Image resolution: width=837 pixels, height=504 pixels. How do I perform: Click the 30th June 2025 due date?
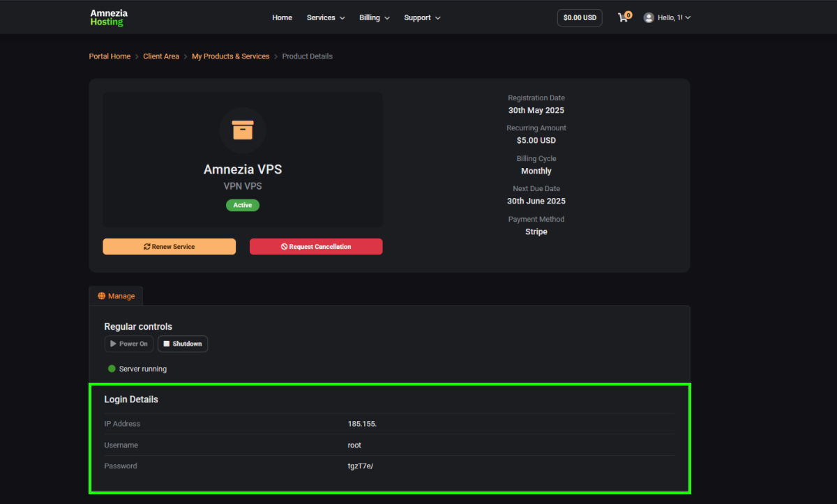click(536, 201)
